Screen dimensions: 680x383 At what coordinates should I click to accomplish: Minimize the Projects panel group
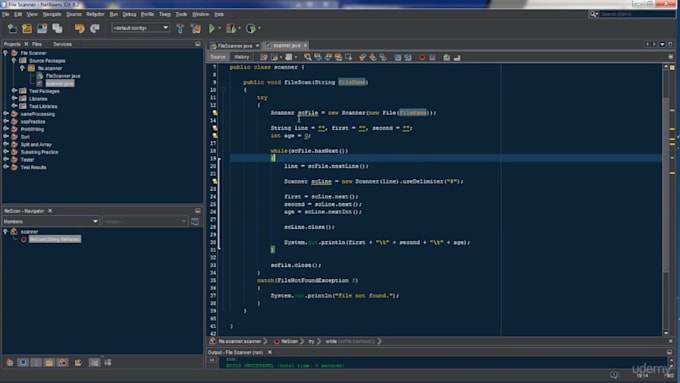point(198,44)
